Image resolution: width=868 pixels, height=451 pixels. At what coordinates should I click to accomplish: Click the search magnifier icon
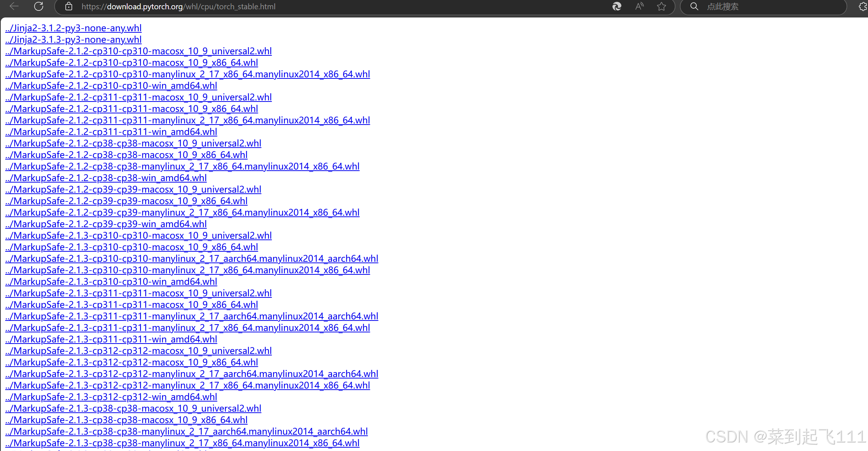[694, 6]
